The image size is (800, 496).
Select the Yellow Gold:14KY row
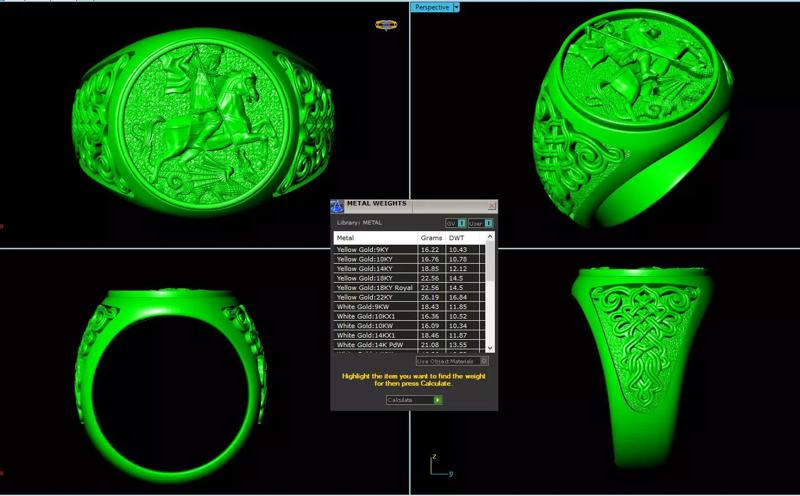coord(409,269)
